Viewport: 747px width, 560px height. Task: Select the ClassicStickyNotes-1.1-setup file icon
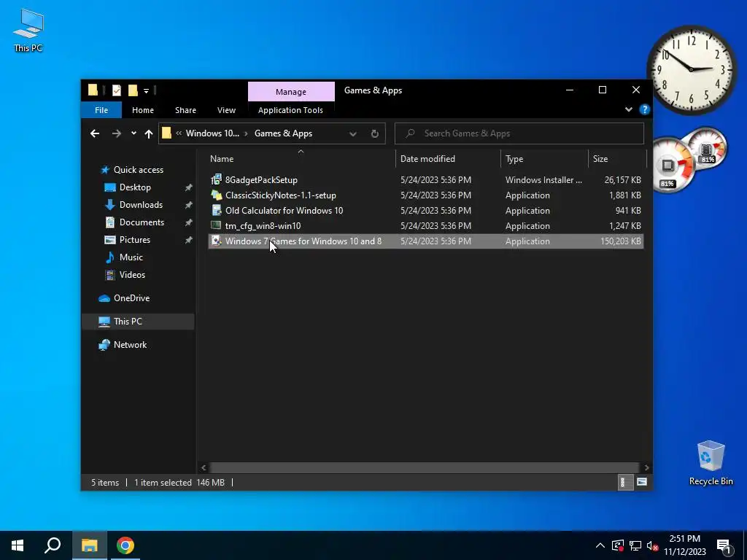click(216, 195)
